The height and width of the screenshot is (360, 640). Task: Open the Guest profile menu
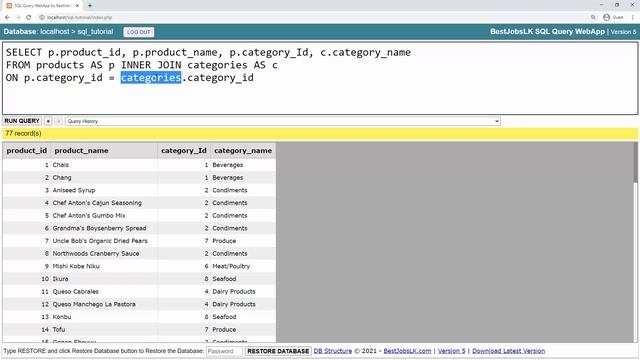(x=613, y=17)
